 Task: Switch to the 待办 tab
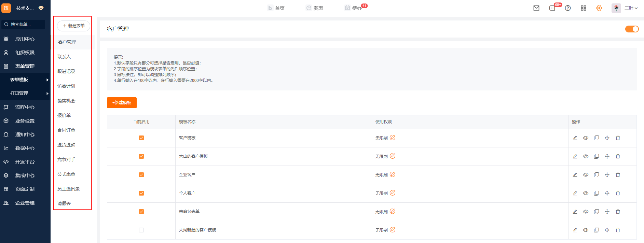tap(356, 8)
